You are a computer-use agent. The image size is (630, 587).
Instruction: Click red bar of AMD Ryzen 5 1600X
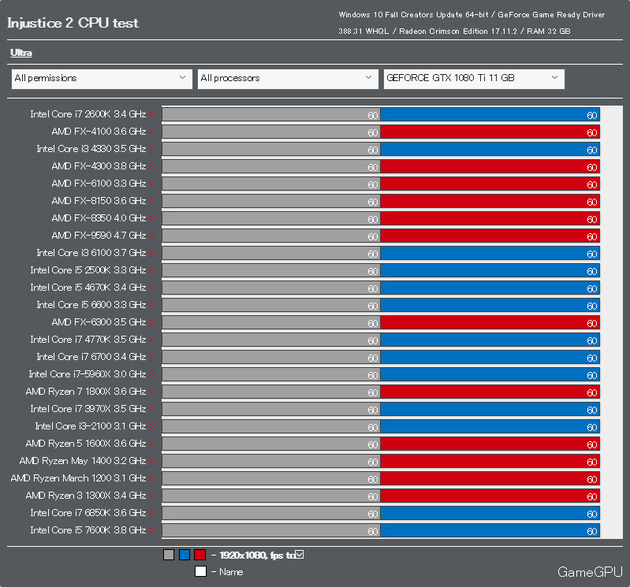pyautogui.click(x=490, y=444)
